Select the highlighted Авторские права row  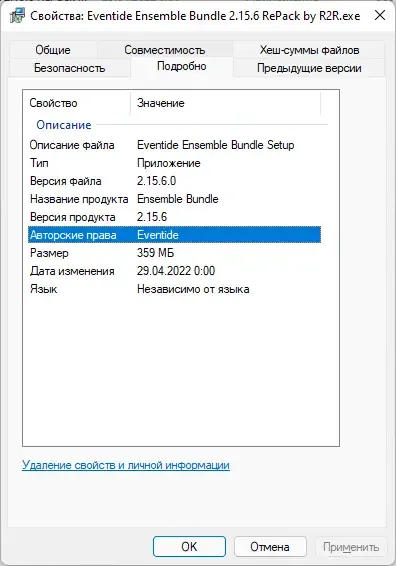174,235
